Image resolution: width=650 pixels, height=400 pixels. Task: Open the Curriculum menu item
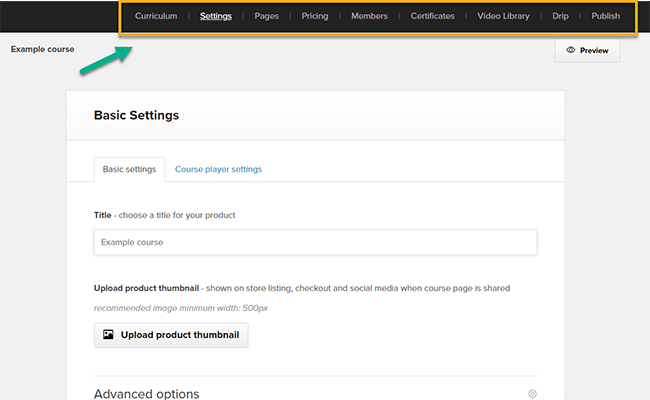pyautogui.click(x=156, y=16)
